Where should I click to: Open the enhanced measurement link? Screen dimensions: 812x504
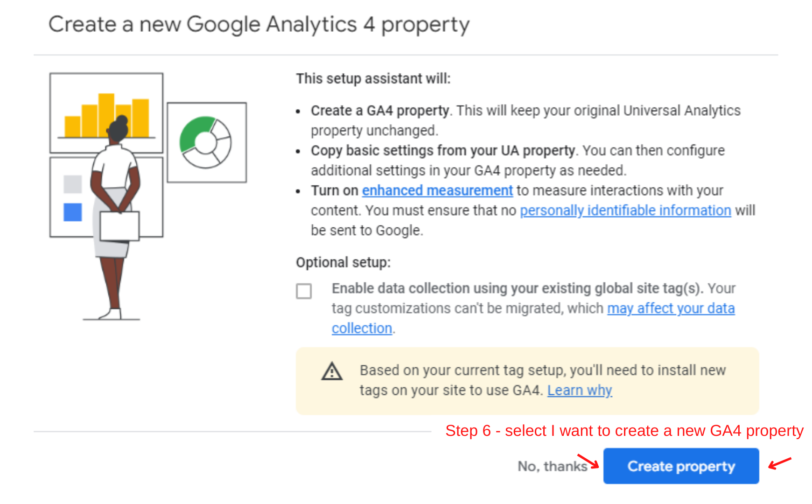tap(437, 190)
